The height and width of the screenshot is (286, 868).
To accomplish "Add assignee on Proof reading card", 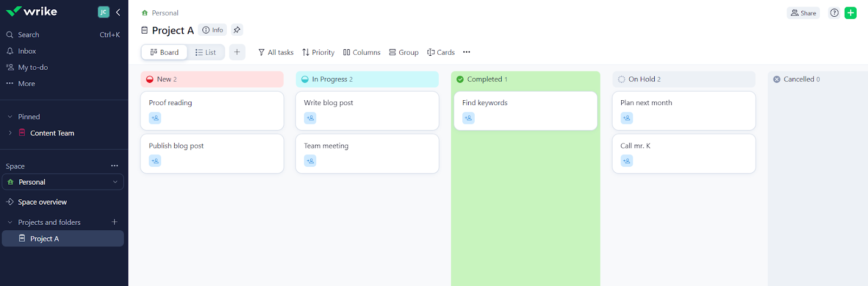I will pyautogui.click(x=155, y=118).
